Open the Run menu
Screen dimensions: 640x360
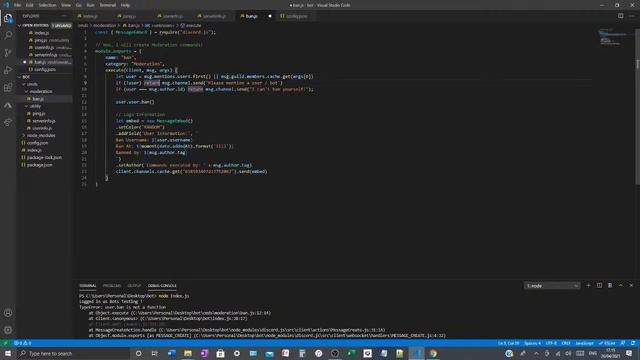coord(91,5)
